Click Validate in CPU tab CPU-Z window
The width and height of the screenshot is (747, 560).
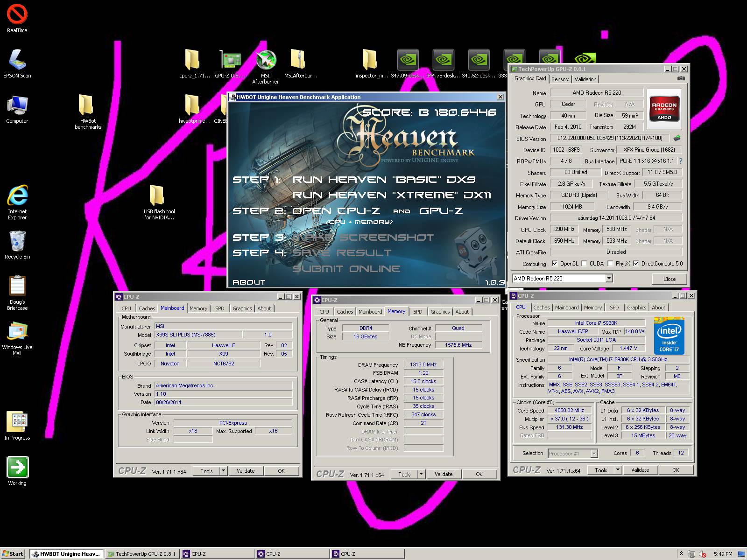(640, 470)
